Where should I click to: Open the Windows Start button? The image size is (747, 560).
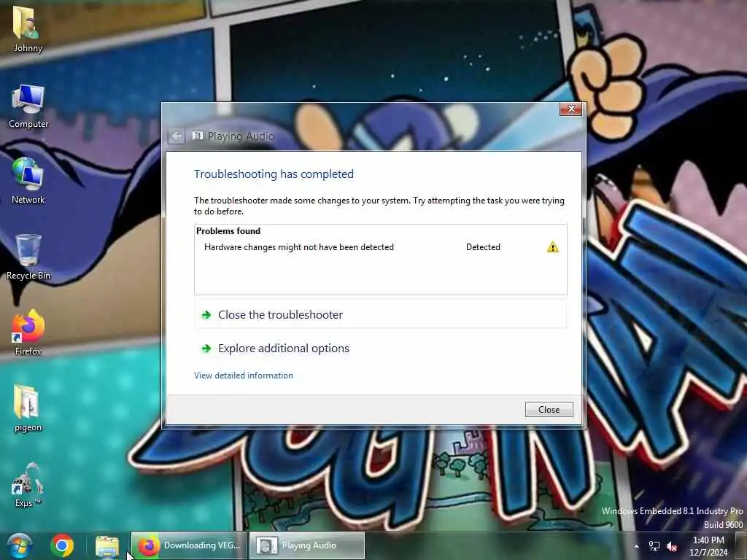point(19,545)
